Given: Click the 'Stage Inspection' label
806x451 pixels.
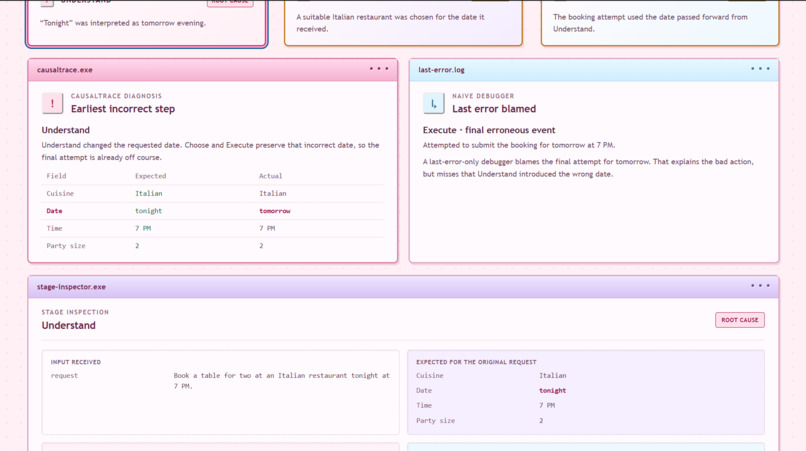Looking at the screenshot, I should 75,312.
